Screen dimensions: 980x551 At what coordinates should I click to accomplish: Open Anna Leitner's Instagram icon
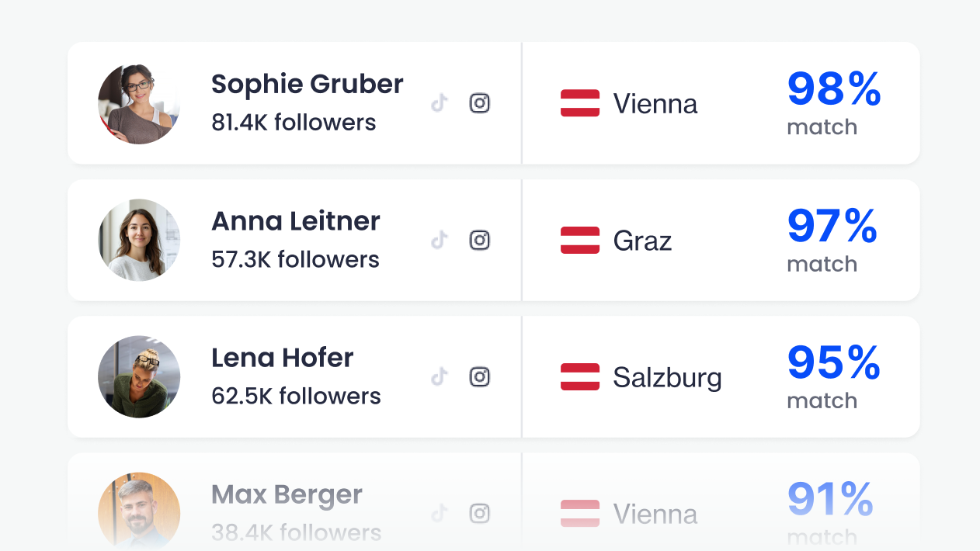[480, 240]
